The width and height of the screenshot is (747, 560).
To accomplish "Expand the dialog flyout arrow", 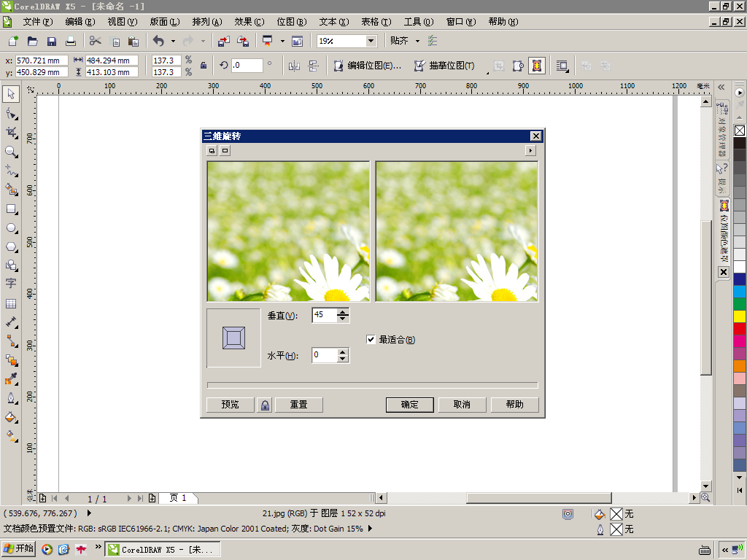I will point(530,150).
